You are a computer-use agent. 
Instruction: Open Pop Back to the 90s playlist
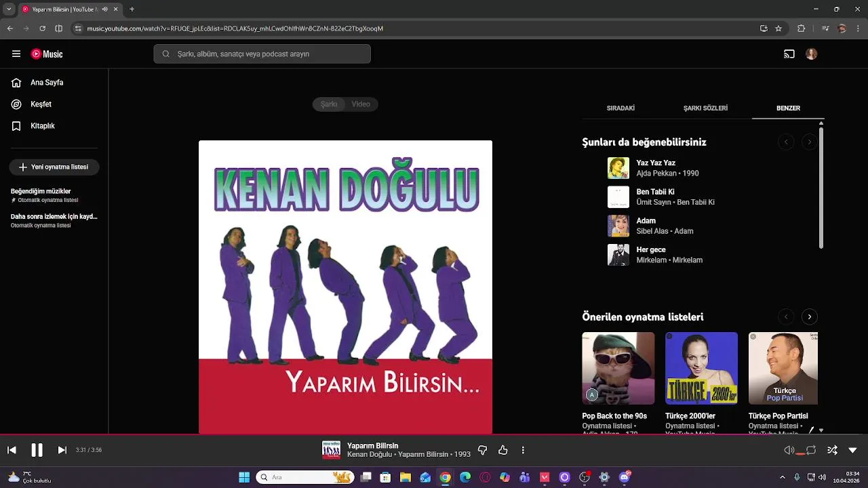click(618, 368)
